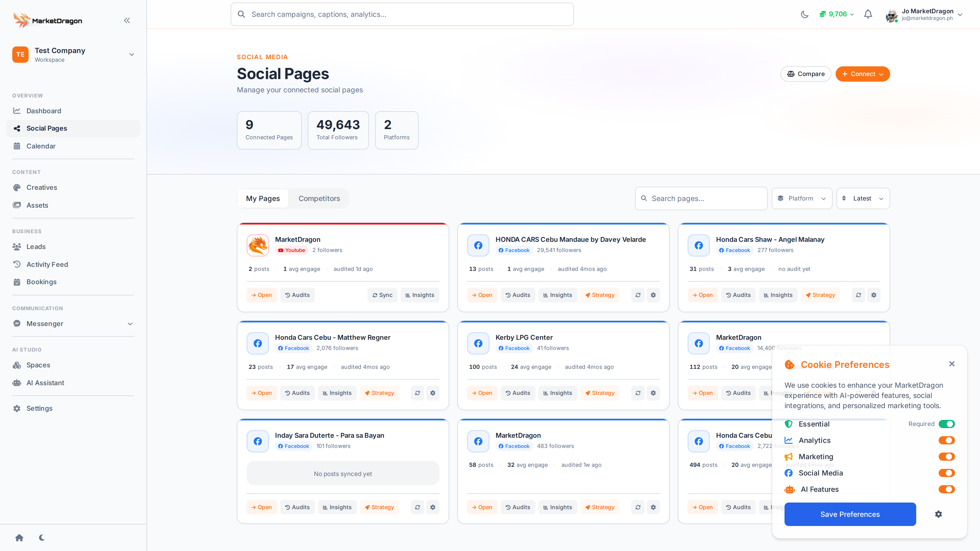This screenshot has width=980, height=551.
Task: Click Sync on MarketDragon YouTube card
Action: point(382,295)
